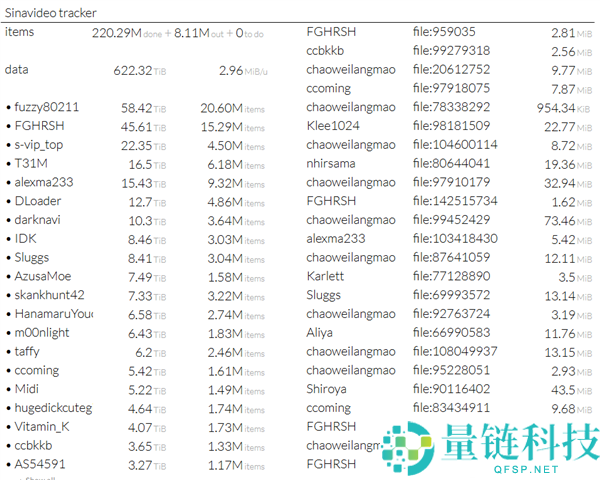Click log entry file:95228051

[452, 370]
